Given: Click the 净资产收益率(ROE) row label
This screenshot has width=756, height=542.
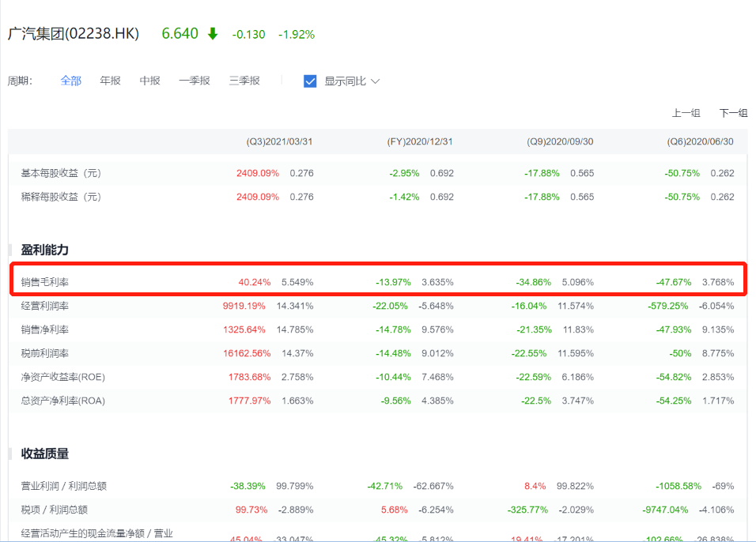Looking at the screenshot, I should pos(63,377).
